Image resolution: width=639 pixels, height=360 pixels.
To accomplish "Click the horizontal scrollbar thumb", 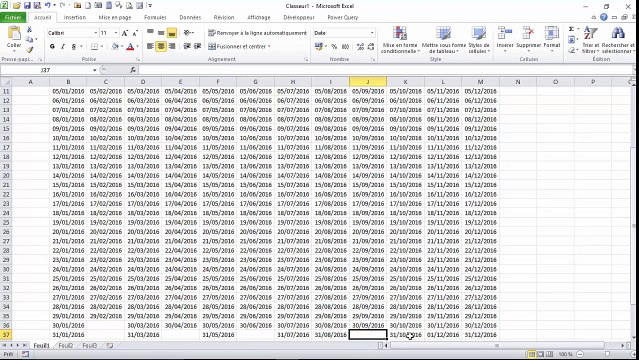I will [x=496, y=345].
